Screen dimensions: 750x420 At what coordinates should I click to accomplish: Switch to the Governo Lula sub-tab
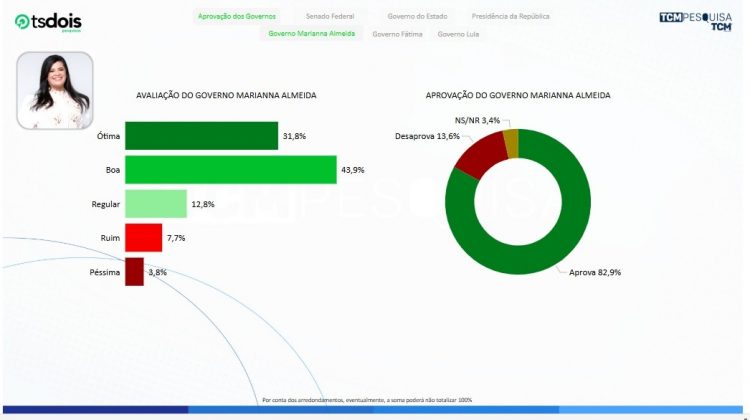tap(458, 34)
